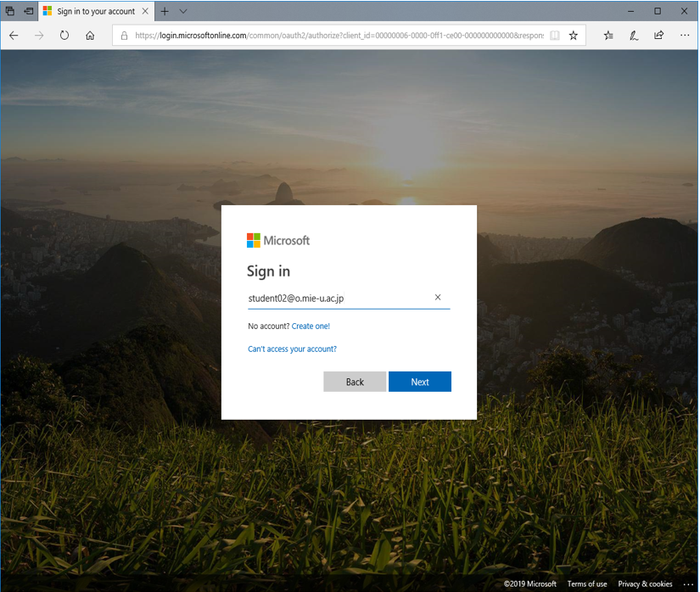Refresh the sign-in page
The height and width of the screenshot is (592, 700).
pos(64,36)
